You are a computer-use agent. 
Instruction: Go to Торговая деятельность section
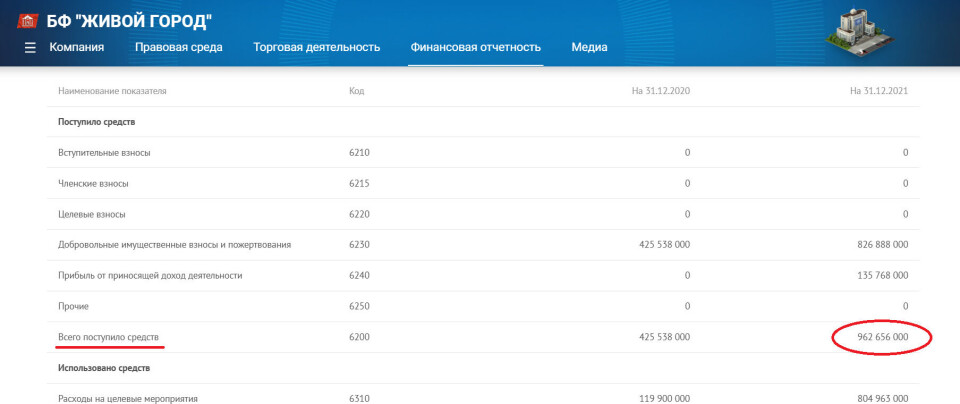tap(316, 47)
